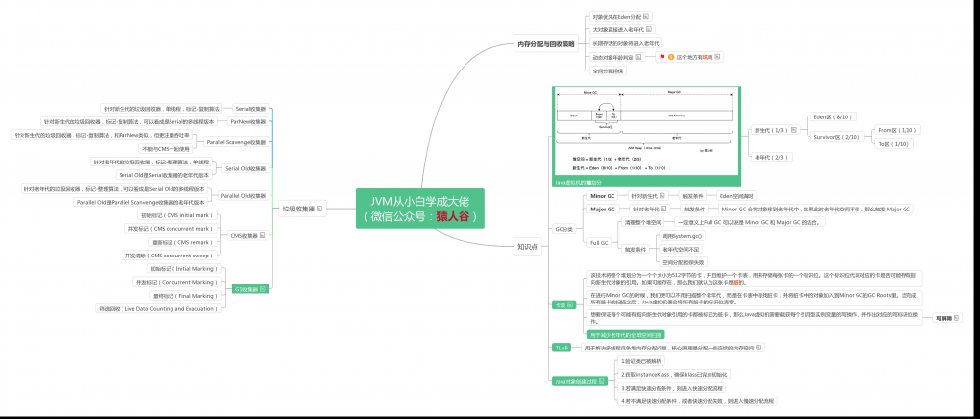Open note icon on 大对象直接进入老年代 node
Screen dimensions: 980x419
pyautogui.click(x=649, y=29)
